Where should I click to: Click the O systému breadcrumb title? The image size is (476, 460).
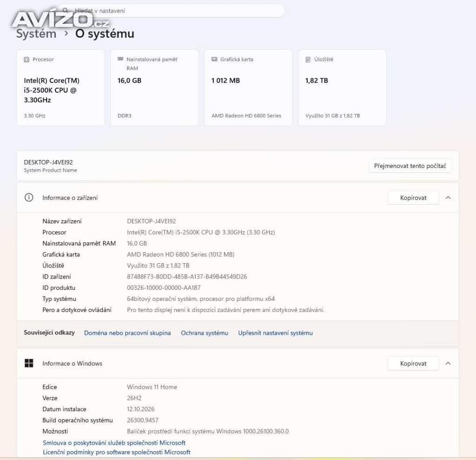coord(105,33)
